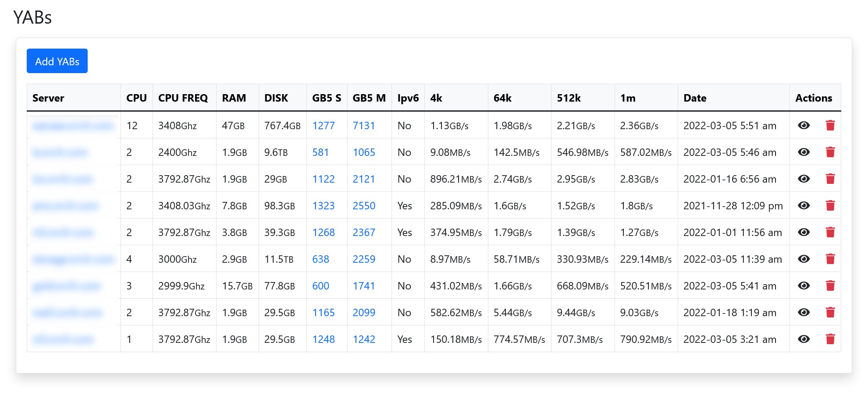
Task: Open GB5 single-core score 1277 link
Action: 323,126
